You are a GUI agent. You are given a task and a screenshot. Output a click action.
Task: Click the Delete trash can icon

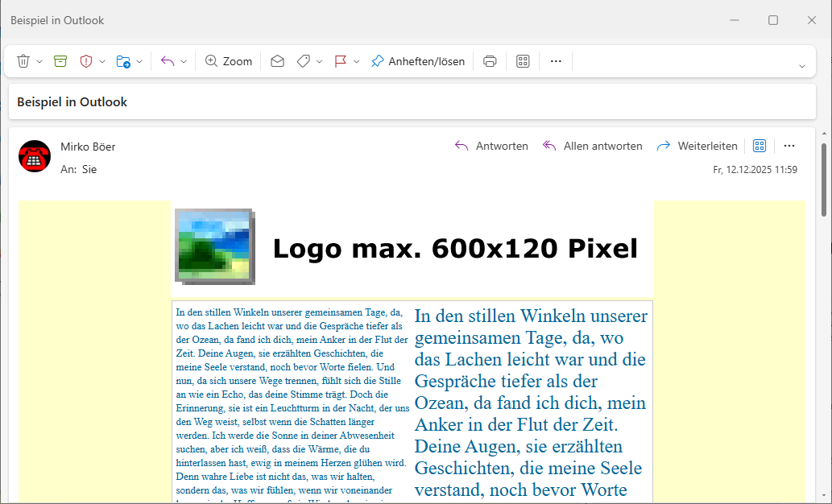[x=23, y=61]
